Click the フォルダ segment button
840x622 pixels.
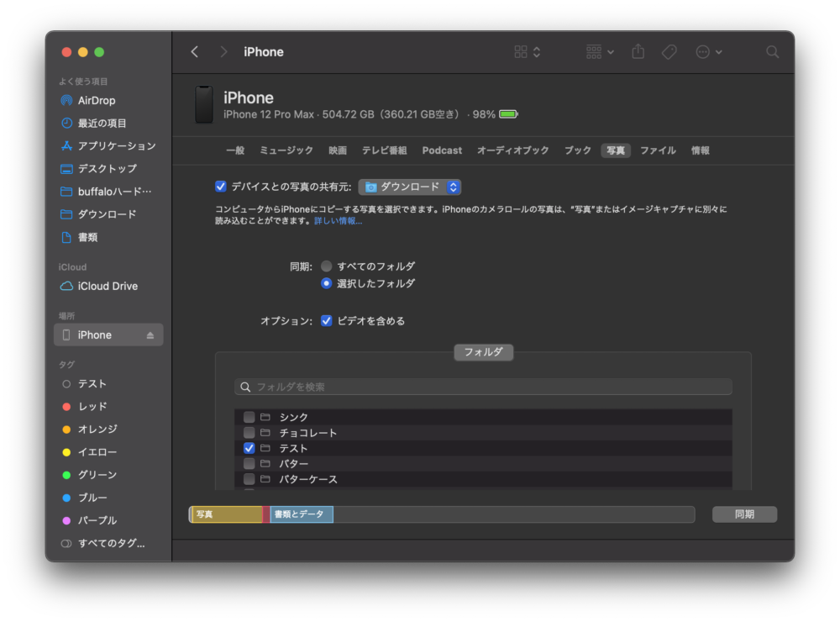(483, 352)
